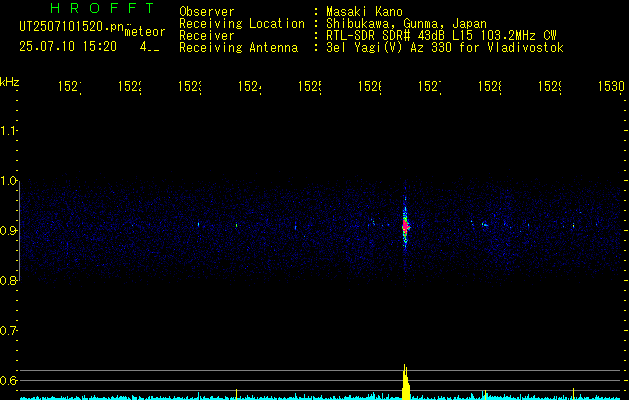This screenshot has height=400, width=629.
Task: Select the file name UT2507101520.pn
Action: tap(71, 27)
